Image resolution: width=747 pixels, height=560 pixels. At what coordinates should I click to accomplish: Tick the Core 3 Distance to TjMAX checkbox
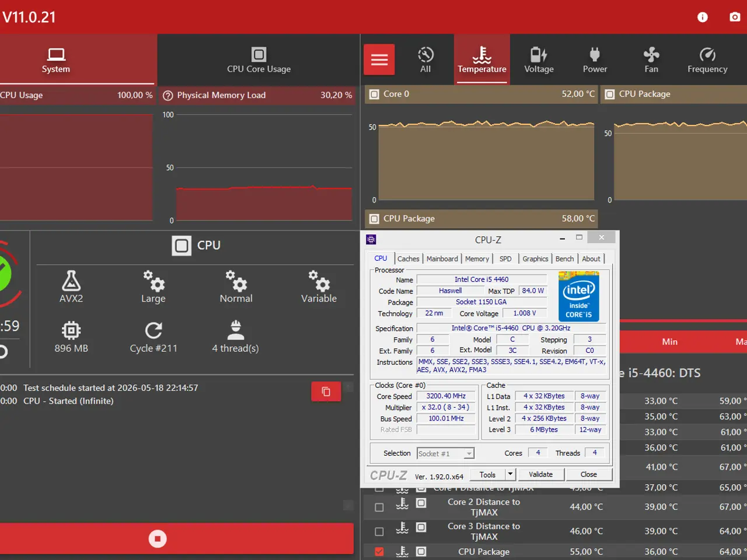point(379,532)
